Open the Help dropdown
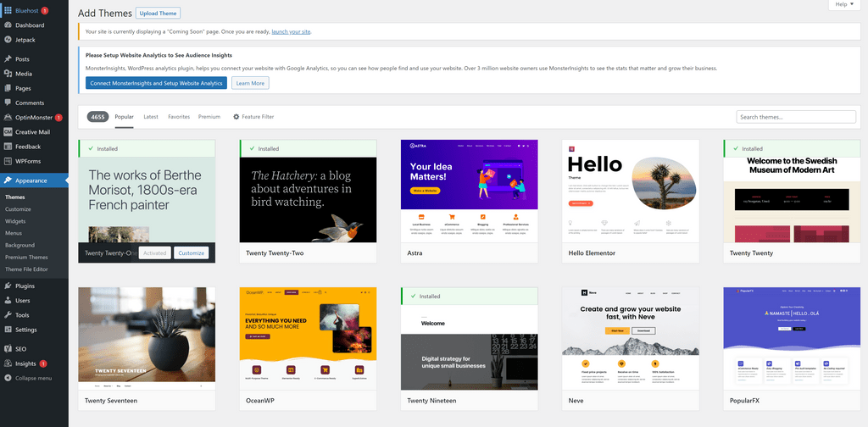The image size is (868, 427). (x=844, y=4)
